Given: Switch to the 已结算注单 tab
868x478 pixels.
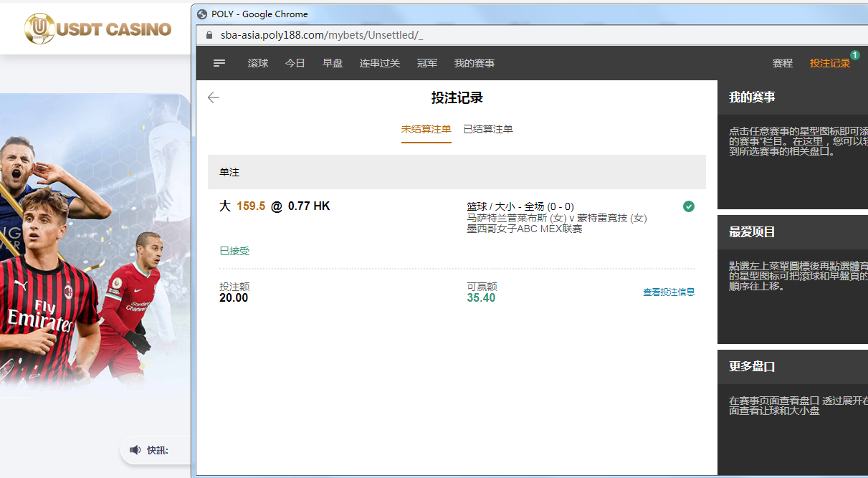Looking at the screenshot, I should pyautogui.click(x=488, y=129).
